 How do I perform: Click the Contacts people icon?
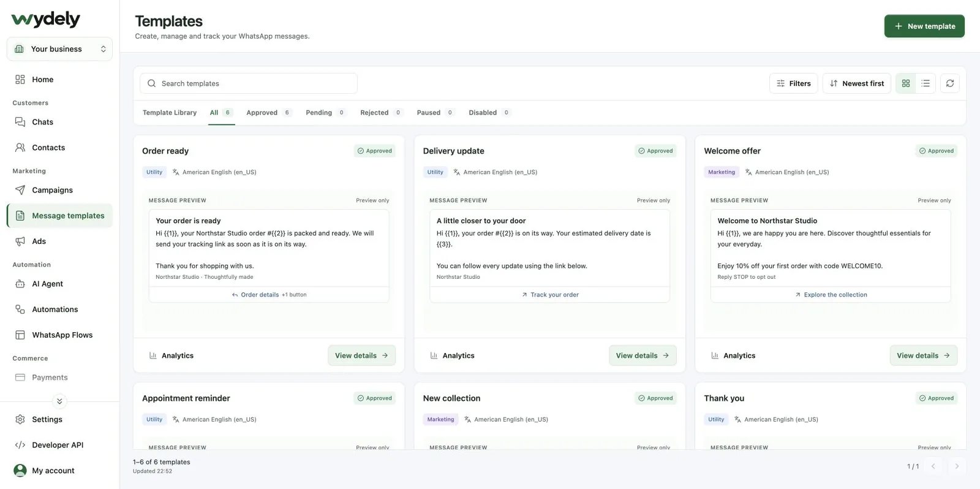pyautogui.click(x=20, y=148)
